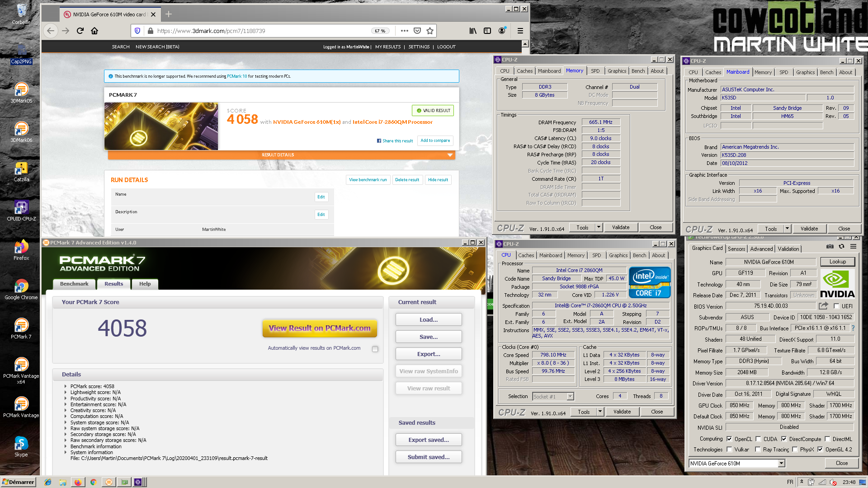Switch to Benchmark tab in PCMark 7
Screen dimensions: 868x488
pos(74,284)
